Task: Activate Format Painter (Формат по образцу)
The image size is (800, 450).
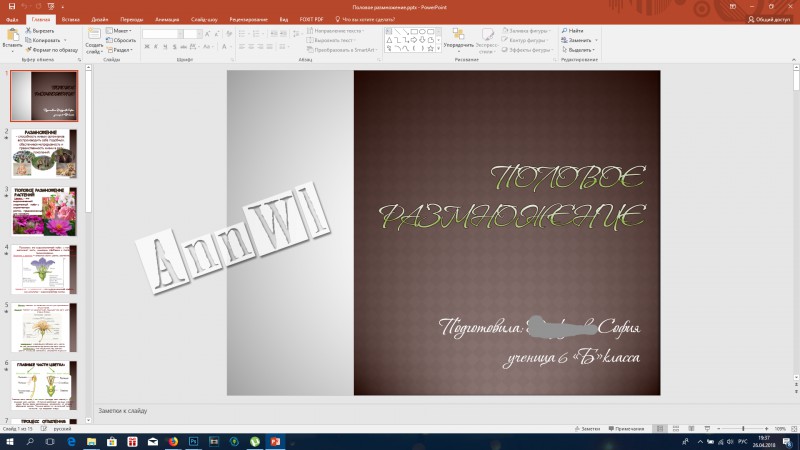Action: (52, 50)
